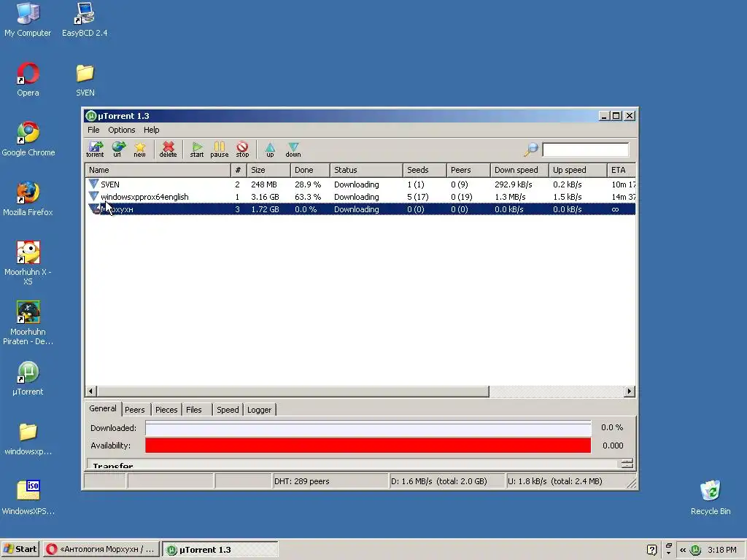747x560 pixels.
Task: Move torrent down in queue
Action: 293,149
